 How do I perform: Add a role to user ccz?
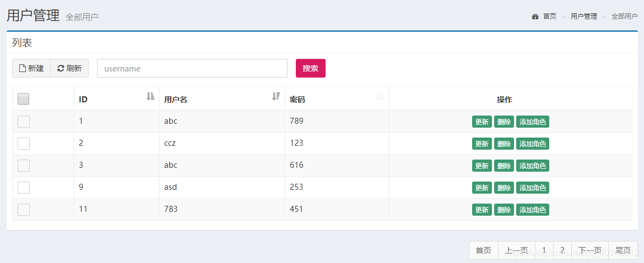pos(533,144)
